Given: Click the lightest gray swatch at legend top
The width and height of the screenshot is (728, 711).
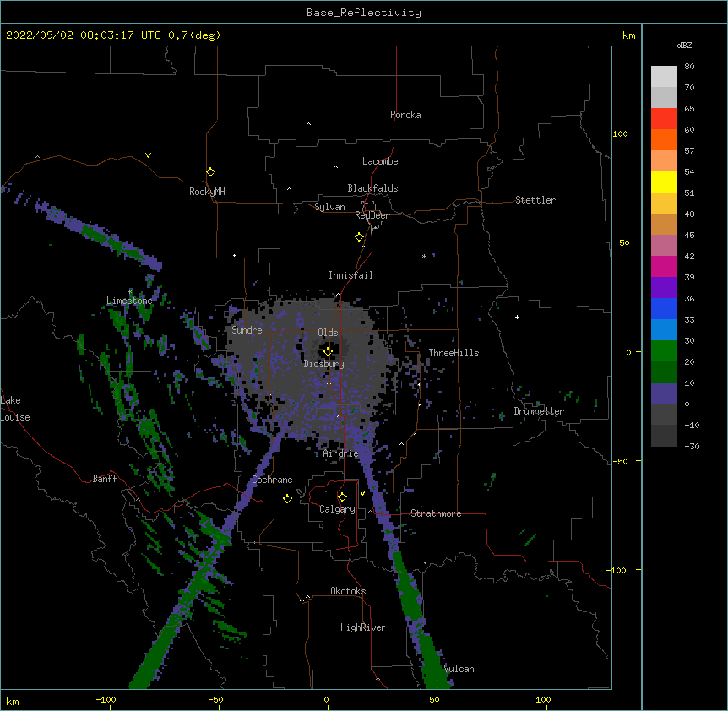Looking at the screenshot, I should coord(664,76).
